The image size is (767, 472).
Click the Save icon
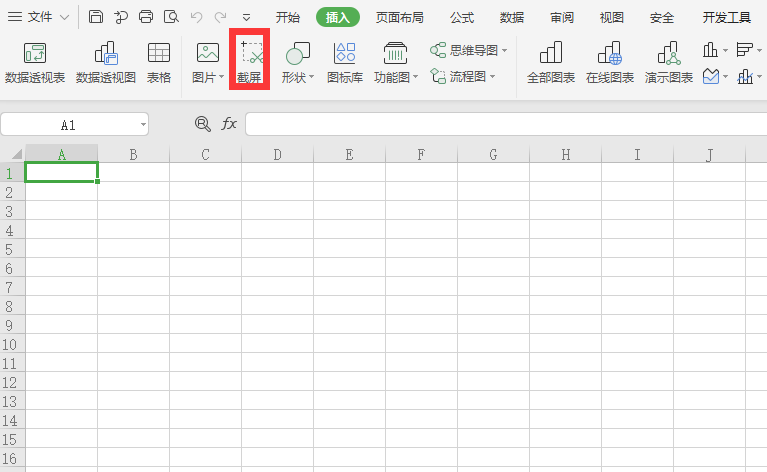tap(95, 17)
